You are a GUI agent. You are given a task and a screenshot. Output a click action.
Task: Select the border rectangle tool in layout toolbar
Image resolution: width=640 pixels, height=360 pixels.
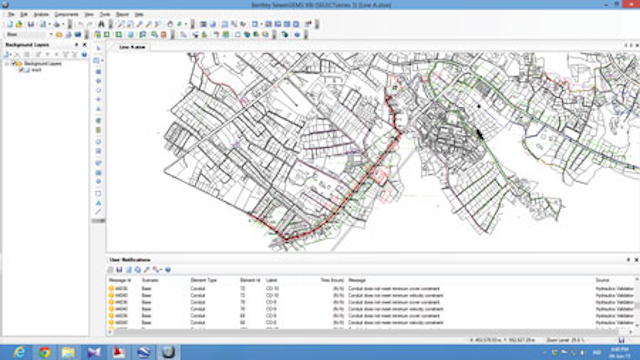[98, 193]
